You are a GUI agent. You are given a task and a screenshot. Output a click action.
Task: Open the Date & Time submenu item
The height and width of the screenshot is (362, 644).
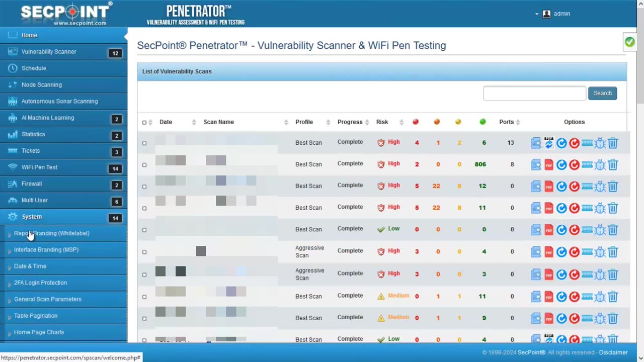pyautogui.click(x=63, y=266)
